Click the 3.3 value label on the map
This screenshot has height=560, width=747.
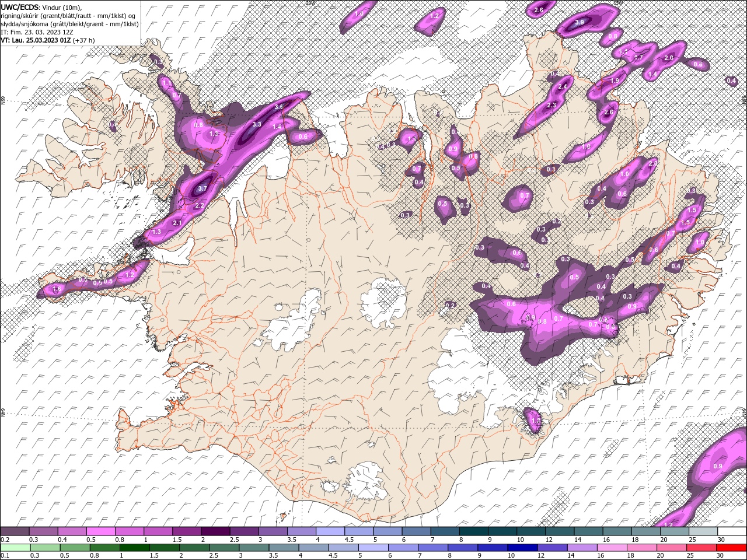pyautogui.click(x=257, y=124)
